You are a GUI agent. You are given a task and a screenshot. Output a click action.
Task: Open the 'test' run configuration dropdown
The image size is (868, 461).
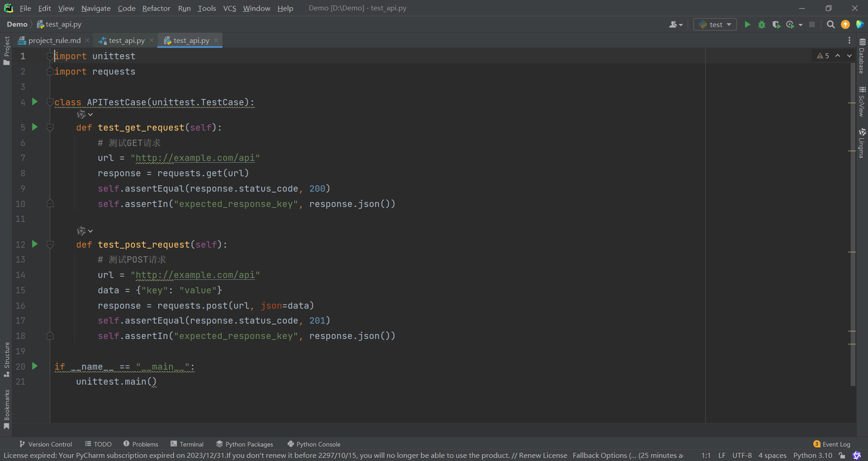715,24
